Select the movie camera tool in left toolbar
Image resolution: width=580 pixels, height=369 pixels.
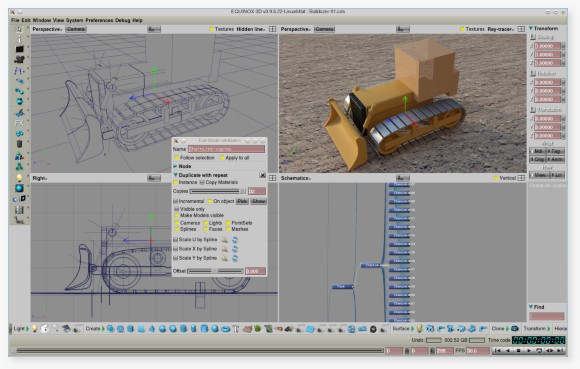point(19,59)
